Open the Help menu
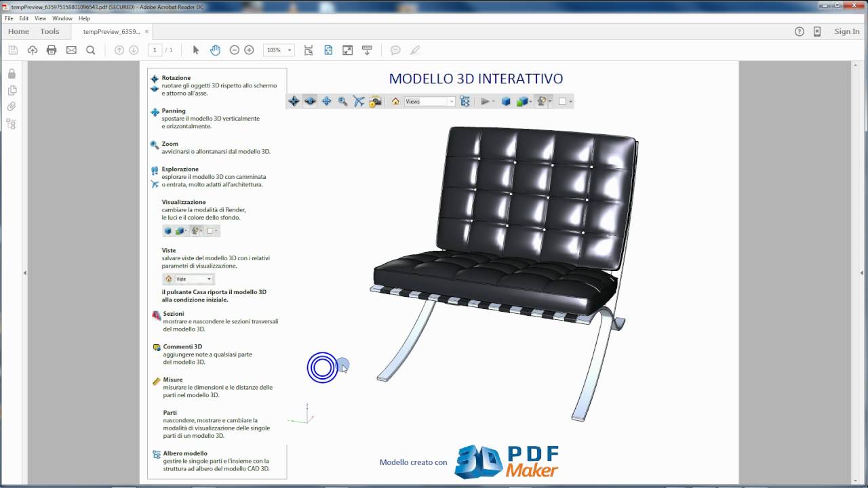 (x=84, y=18)
